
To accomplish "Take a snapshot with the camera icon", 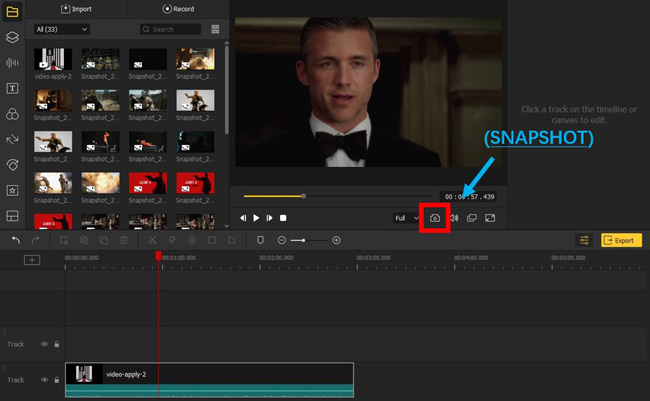I will 435,218.
